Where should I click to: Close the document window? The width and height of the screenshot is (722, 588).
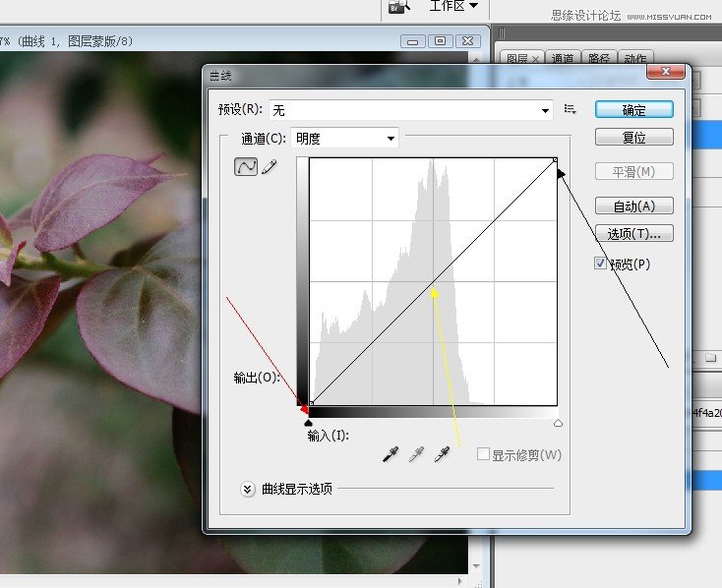tap(468, 41)
